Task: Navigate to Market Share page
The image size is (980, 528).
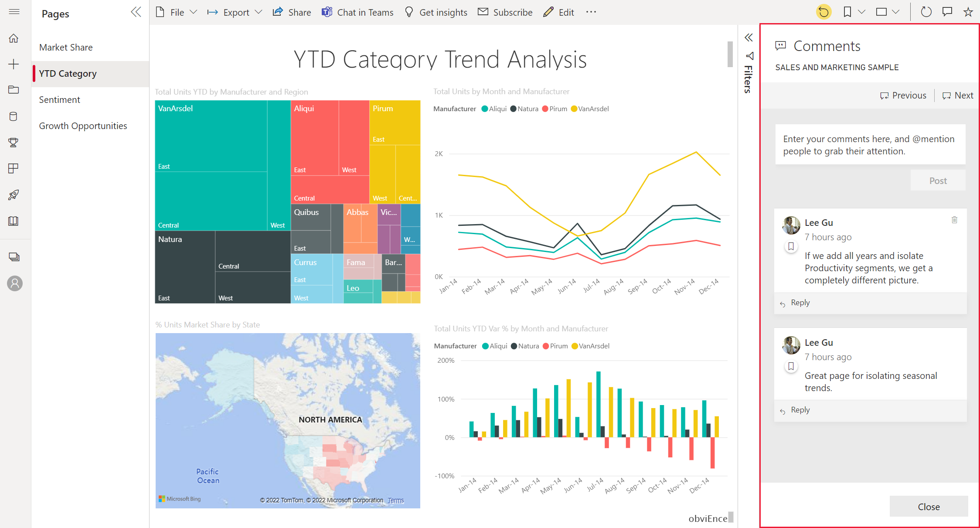Action: [x=66, y=47]
